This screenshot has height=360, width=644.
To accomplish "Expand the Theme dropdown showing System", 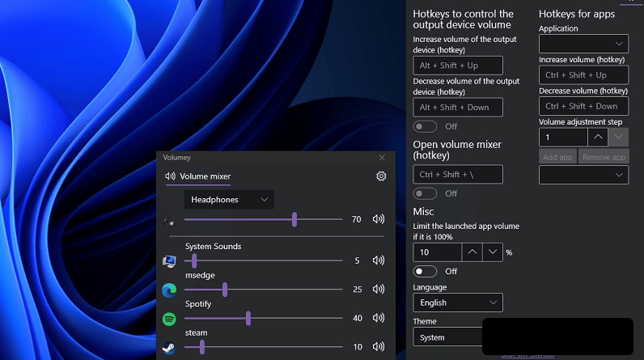I will [447, 337].
